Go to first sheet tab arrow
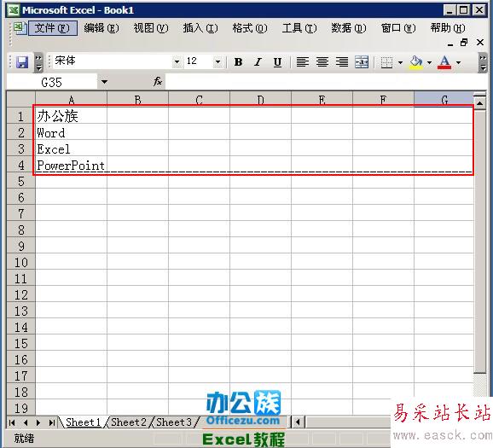This screenshot has height=448, width=493. point(12,422)
